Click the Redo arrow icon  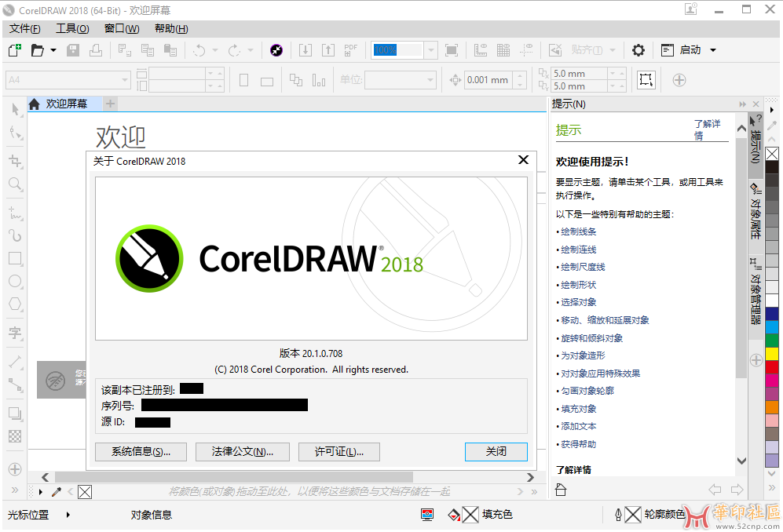[x=234, y=50]
